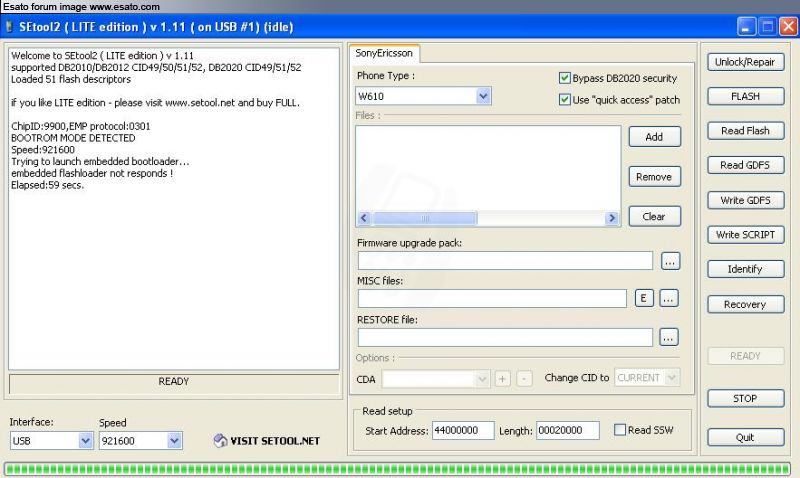Select the SonyEricsson tab
Screen dimensions: 800x478
pos(384,53)
